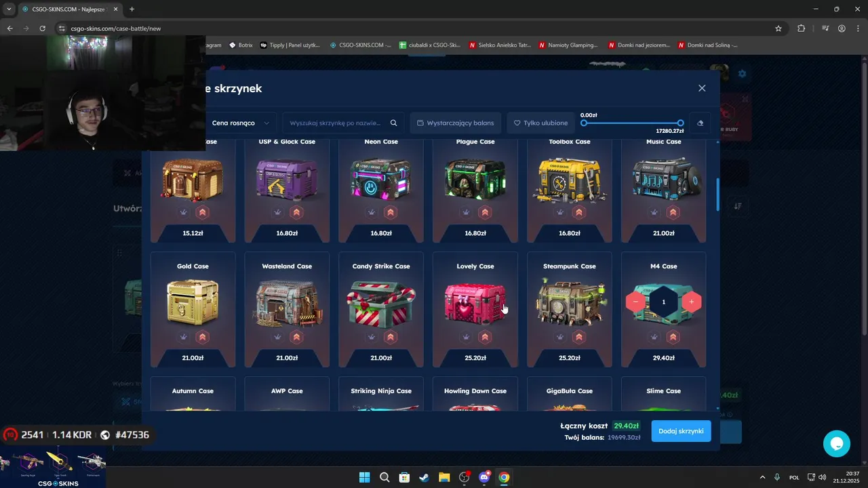Click the crown icon on Neon Case
Screen dimensions: 868x488
tap(372, 212)
